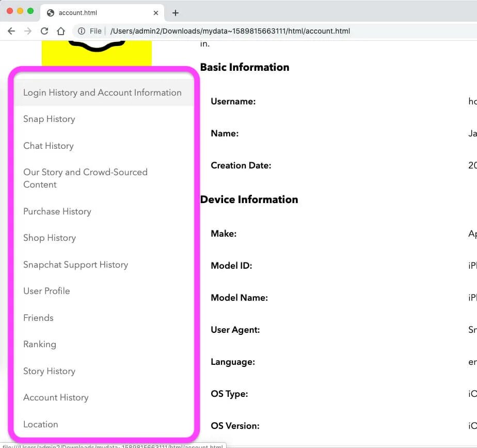477x448 pixels.
Task: Open Snapchat Support History
Action: tap(75, 265)
